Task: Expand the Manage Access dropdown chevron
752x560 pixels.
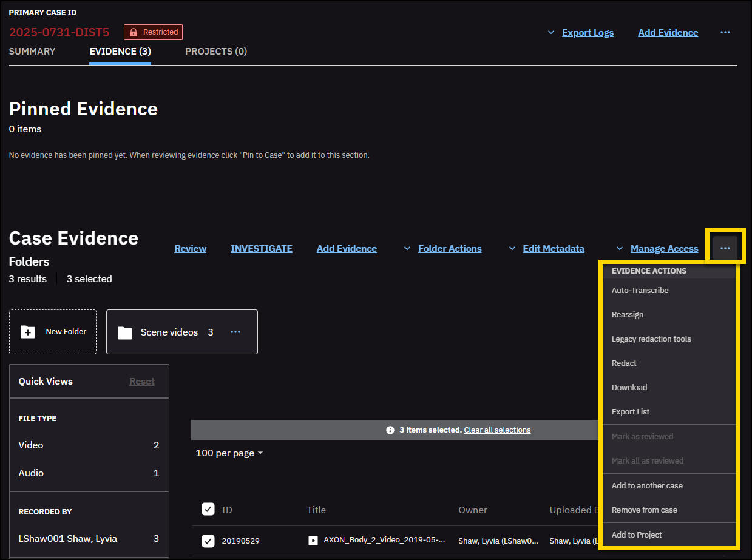Action: tap(620, 249)
